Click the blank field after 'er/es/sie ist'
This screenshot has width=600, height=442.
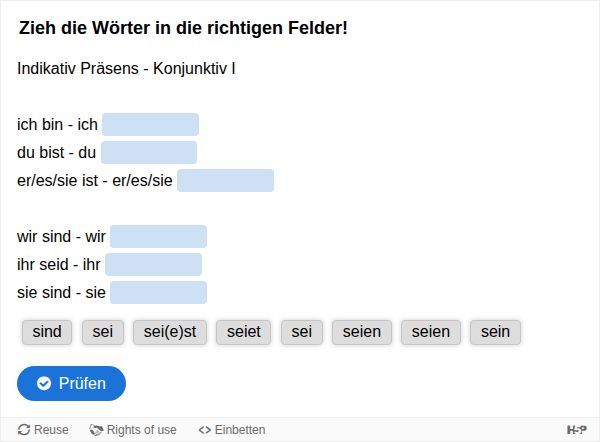pyautogui.click(x=225, y=180)
